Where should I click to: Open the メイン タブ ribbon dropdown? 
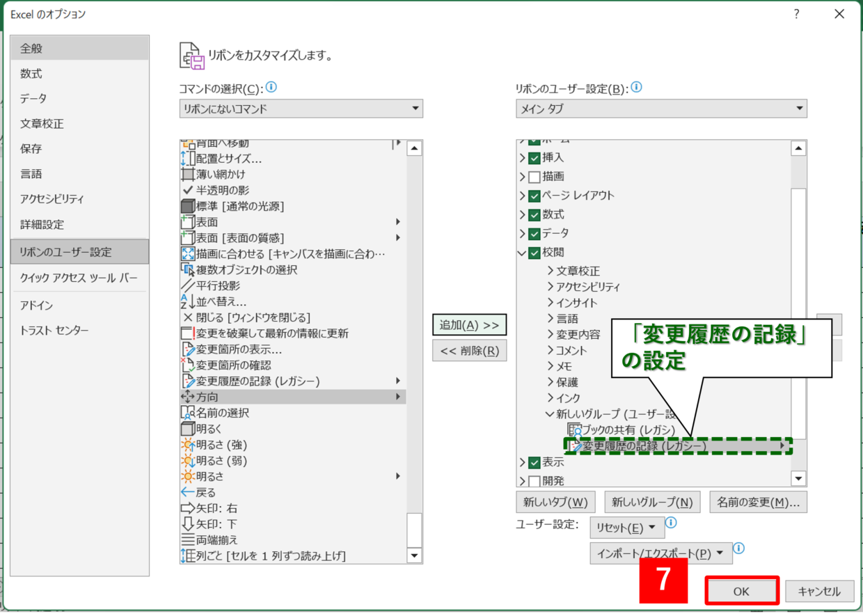(661, 109)
